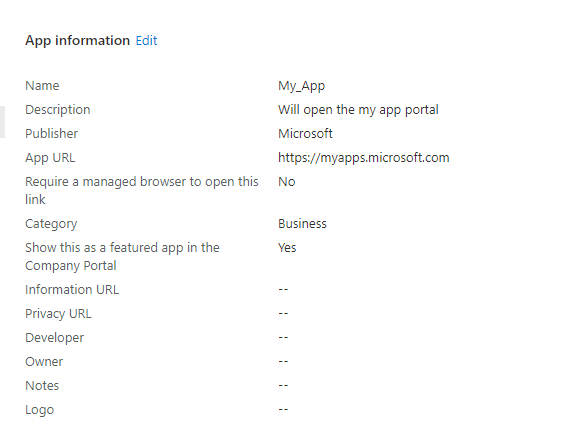Click the Show this as featured app label
586x433 pixels.
pos(122,257)
